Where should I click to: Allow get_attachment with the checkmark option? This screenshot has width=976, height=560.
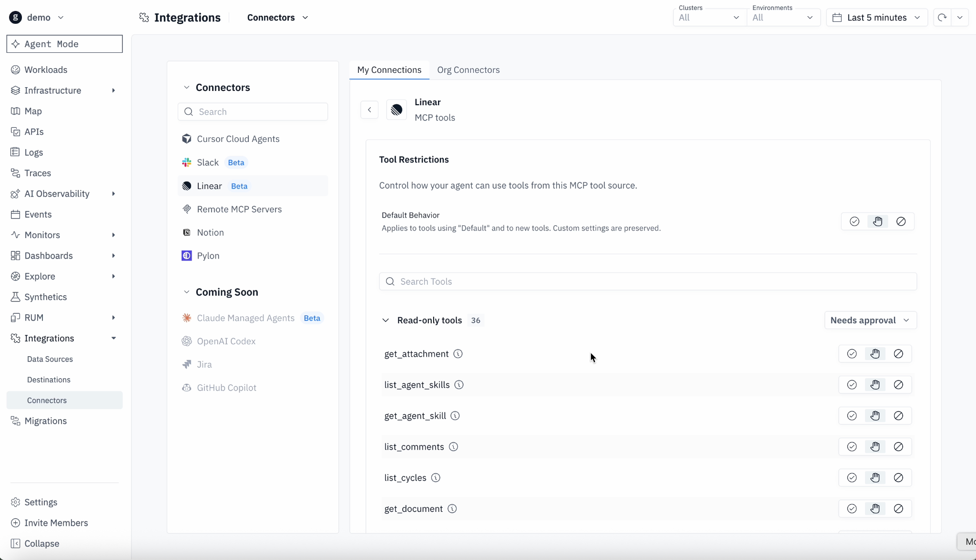[x=852, y=354]
